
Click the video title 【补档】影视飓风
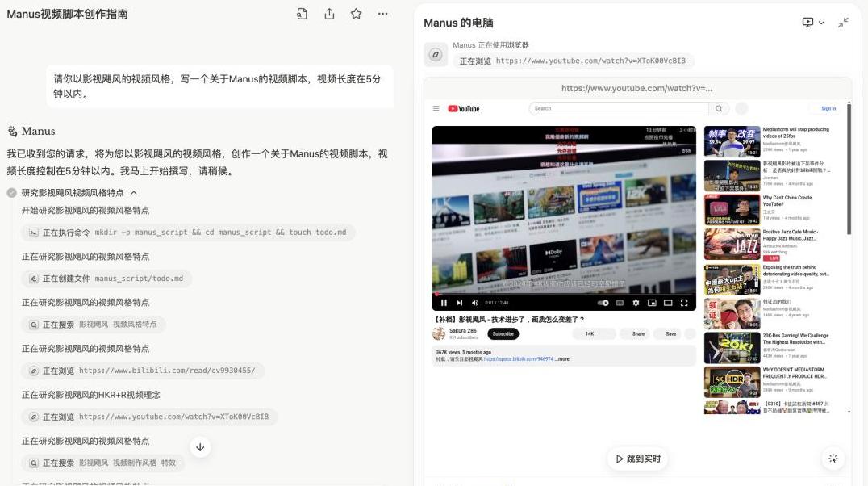tap(509, 319)
